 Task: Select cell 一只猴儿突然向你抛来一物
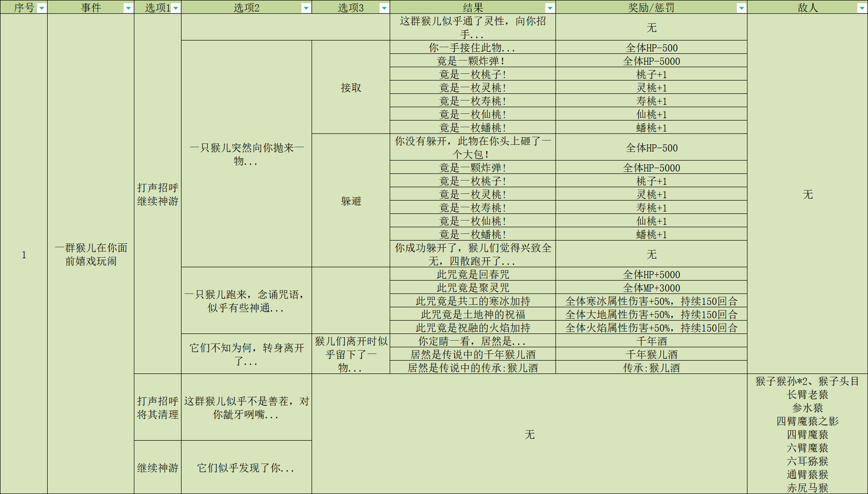(246, 154)
